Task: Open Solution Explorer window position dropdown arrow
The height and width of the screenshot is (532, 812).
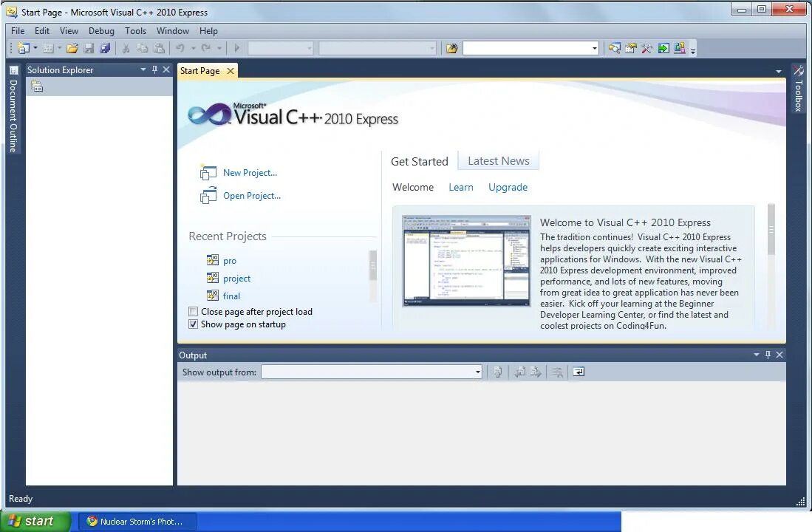Action: pyautogui.click(x=143, y=69)
